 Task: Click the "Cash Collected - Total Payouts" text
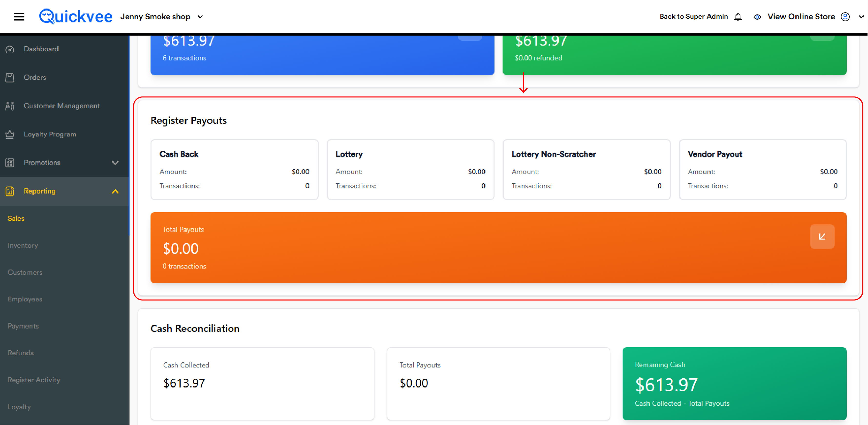tap(682, 403)
